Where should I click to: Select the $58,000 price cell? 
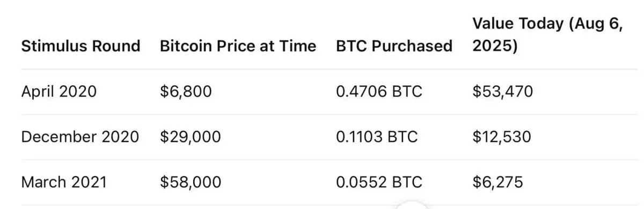191,182
